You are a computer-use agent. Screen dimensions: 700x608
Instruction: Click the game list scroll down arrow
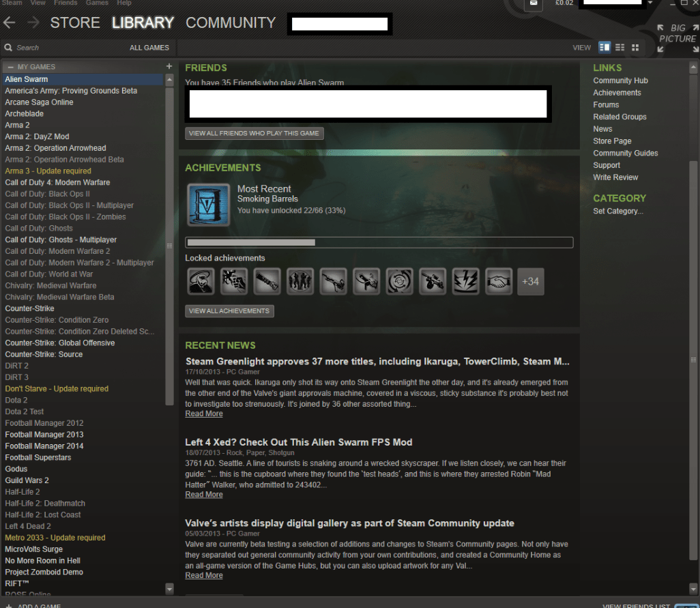click(169, 588)
